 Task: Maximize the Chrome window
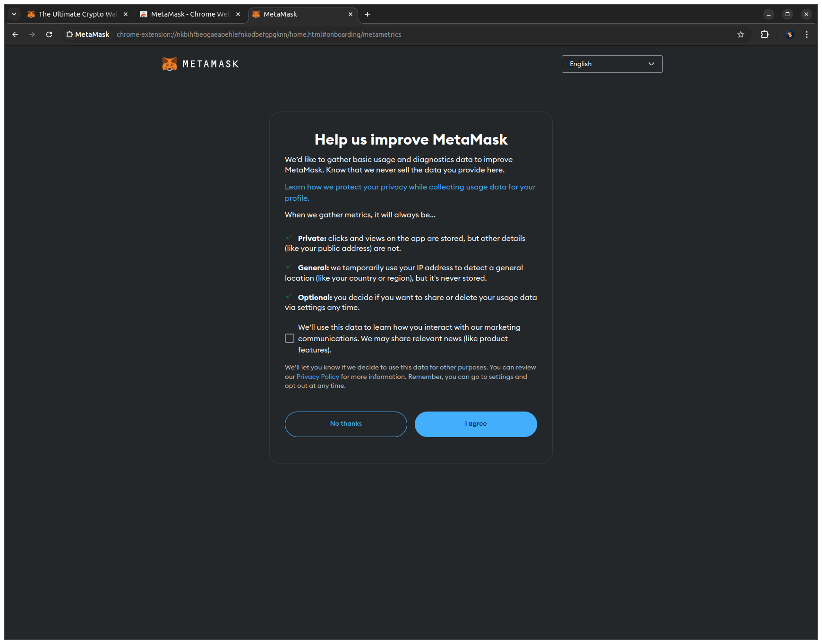[x=788, y=14]
